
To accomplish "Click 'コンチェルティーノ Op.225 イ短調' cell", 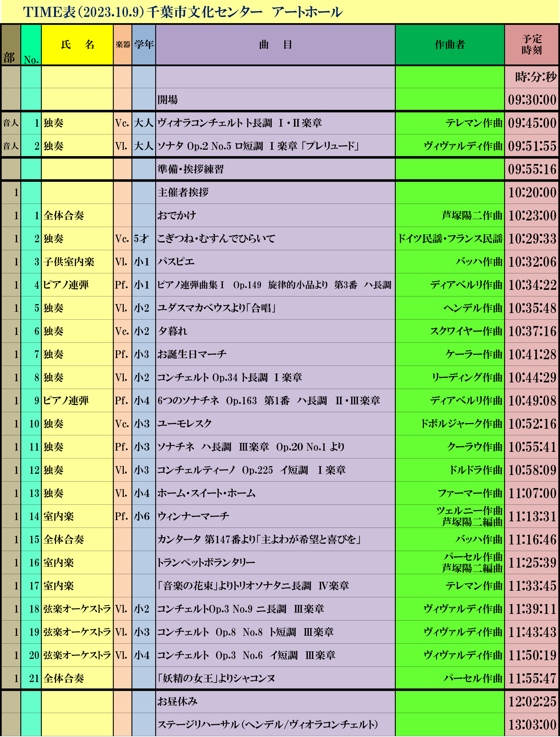I will [x=275, y=470].
